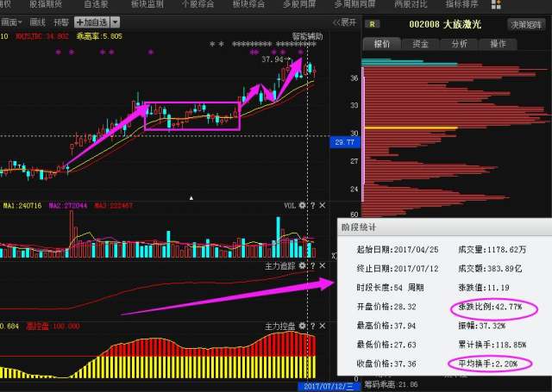Switch to the 资金 tab
This screenshot has width=552, height=392.
tap(420, 44)
